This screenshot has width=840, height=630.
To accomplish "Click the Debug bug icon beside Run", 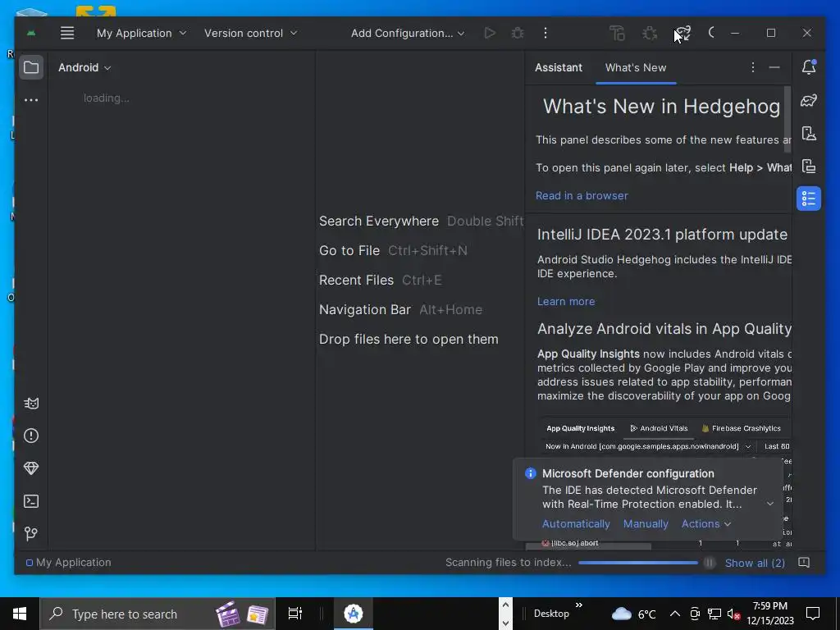I will 518,33.
